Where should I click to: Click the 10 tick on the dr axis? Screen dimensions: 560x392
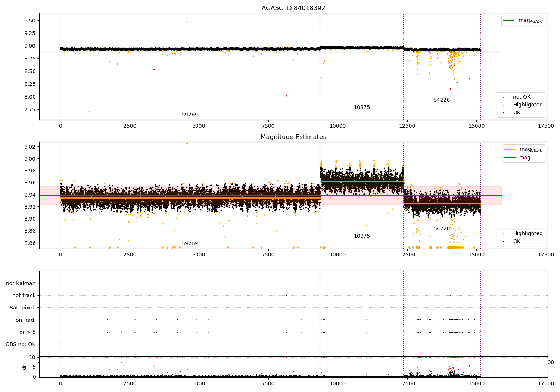pos(32,358)
